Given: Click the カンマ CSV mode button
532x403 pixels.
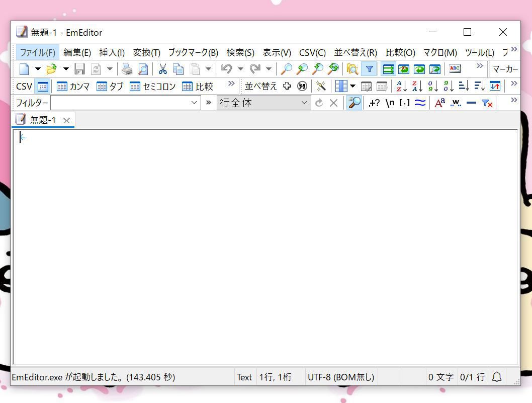Looking at the screenshot, I should pos(73,86).
